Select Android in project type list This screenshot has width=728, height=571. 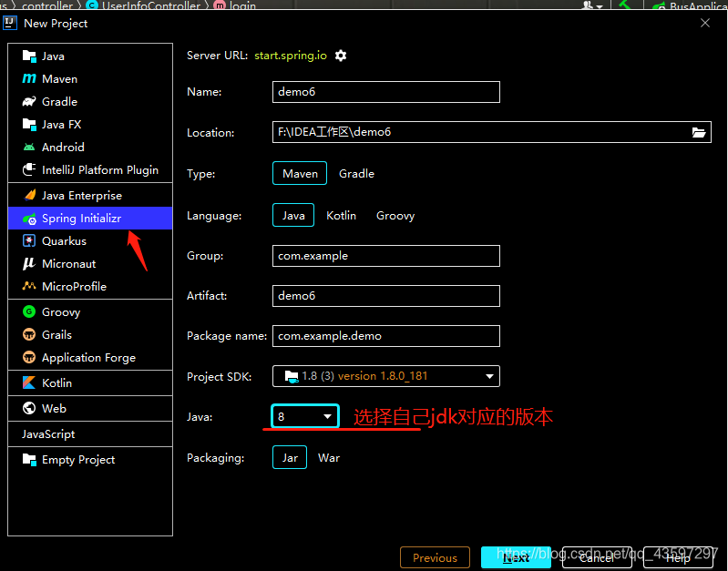tap(90, 147)
